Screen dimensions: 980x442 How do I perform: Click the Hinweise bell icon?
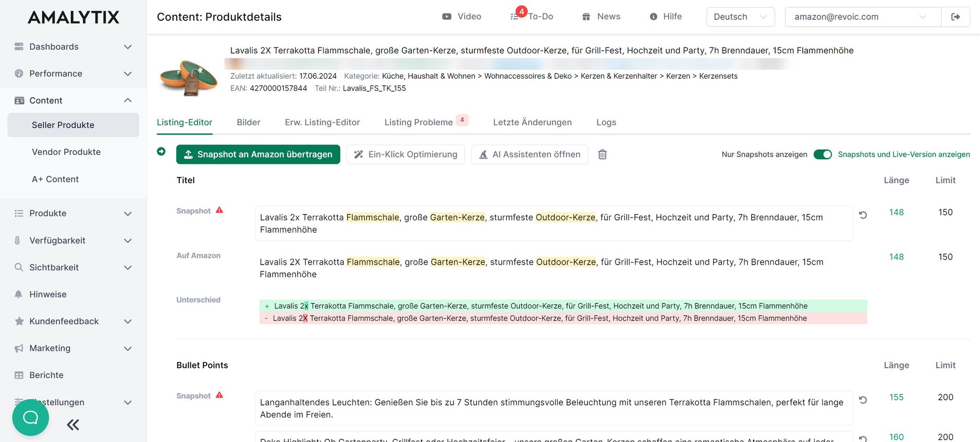(x=19, y=294)
